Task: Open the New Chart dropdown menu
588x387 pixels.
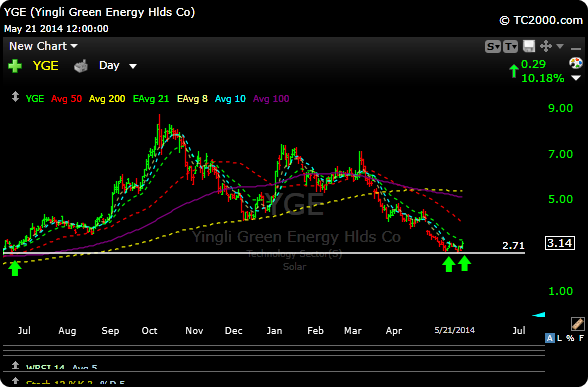Action: coord(43,46)
